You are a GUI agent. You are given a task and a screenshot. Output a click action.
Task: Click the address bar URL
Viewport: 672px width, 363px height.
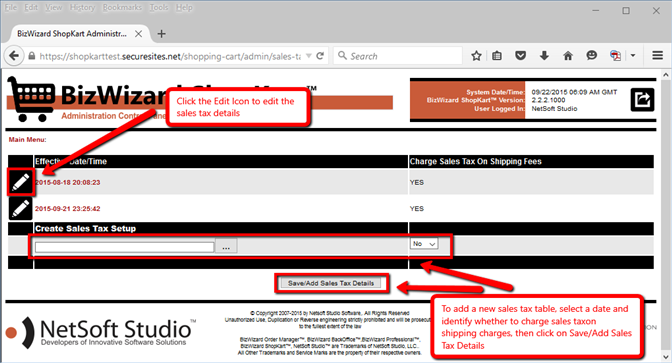tap(170, 56)
